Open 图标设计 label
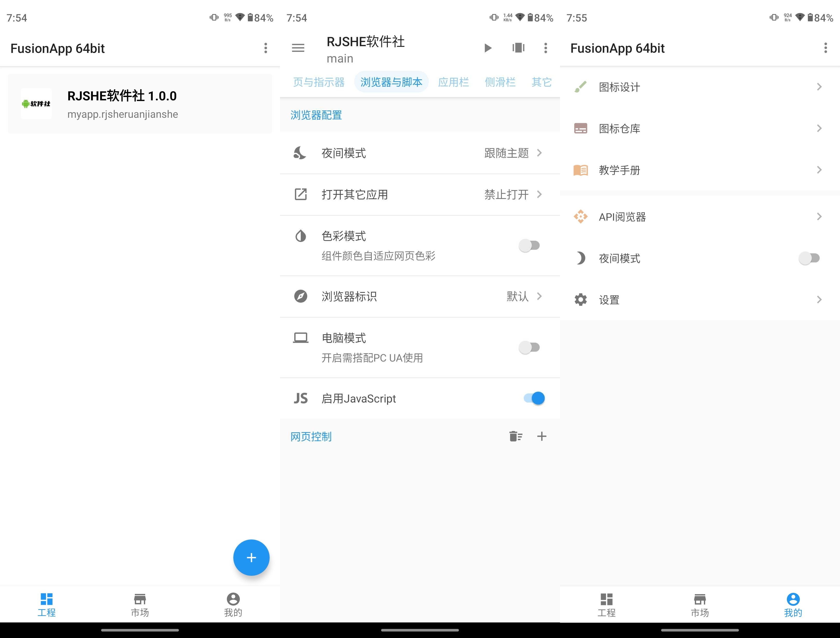This screenshot has width=840, height=638. coord(619,87)
